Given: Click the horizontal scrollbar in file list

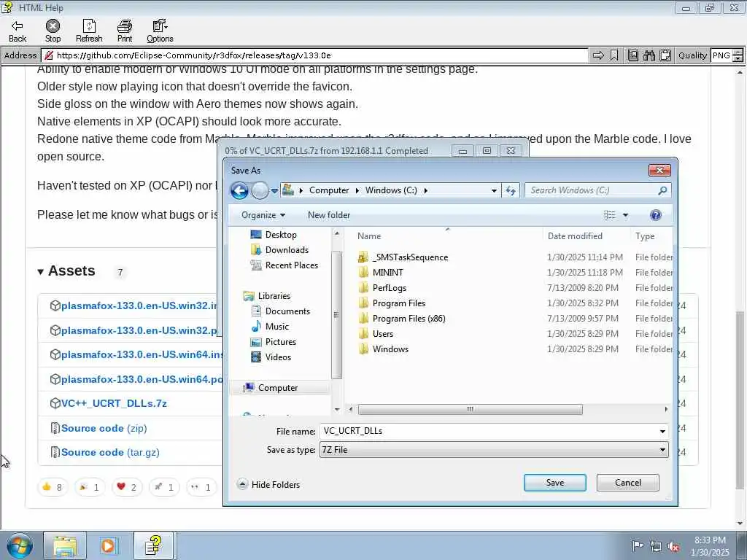Looking at the screenshot, I should [470, 410].
